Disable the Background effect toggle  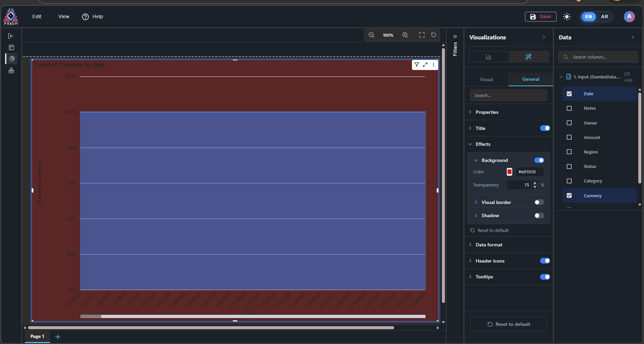(539, 160)
